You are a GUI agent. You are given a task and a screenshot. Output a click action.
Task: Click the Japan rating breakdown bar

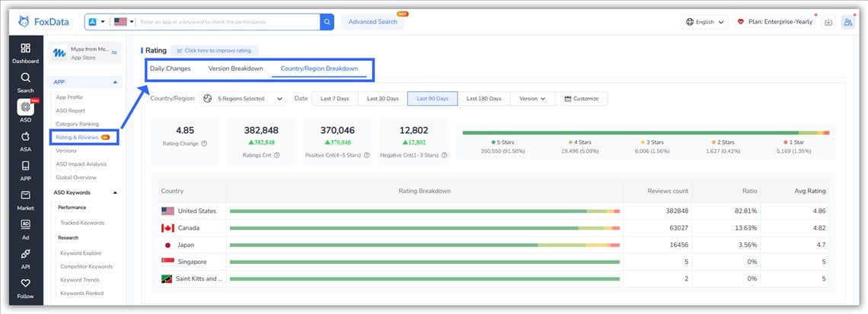[x=425, y=245]
